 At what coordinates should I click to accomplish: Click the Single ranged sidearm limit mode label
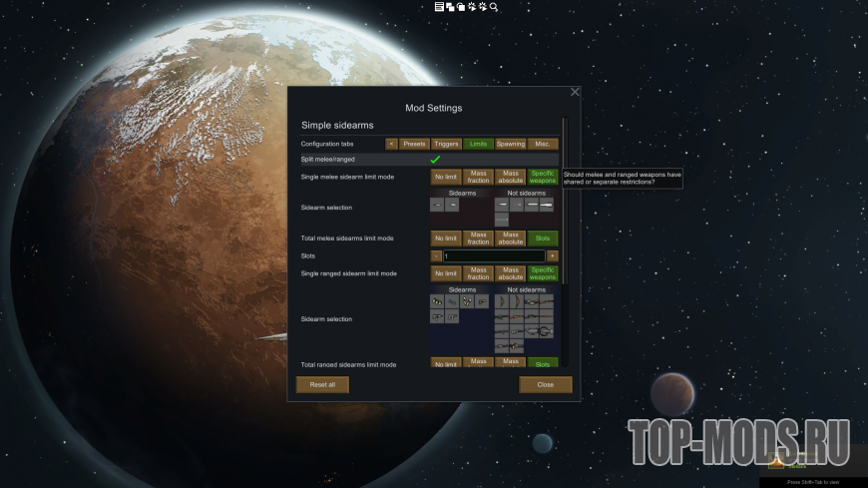click(349, 273)
